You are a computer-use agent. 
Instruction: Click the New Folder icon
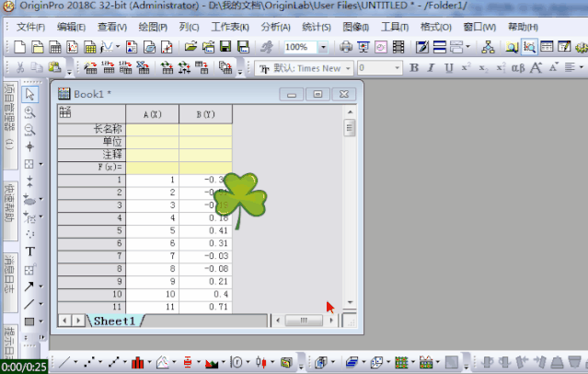tap(38, 47)
